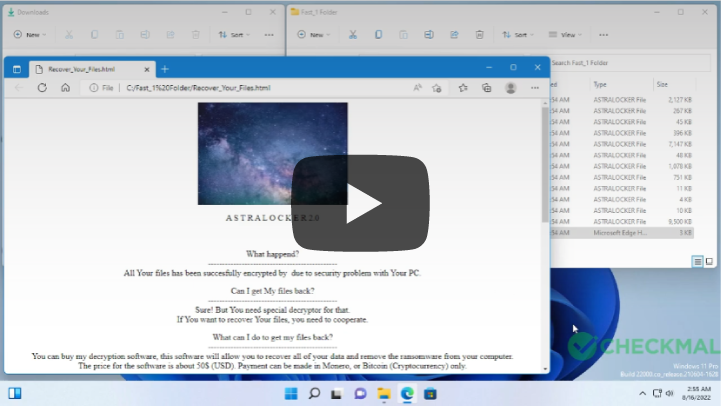Close the Recover_Your_Files.html tab
This screenshot has width=721, height=407.
(147, 69)
